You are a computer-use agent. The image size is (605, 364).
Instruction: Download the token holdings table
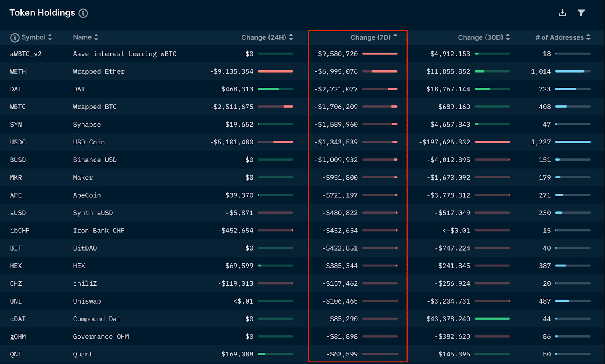click(x=563, y=13)
